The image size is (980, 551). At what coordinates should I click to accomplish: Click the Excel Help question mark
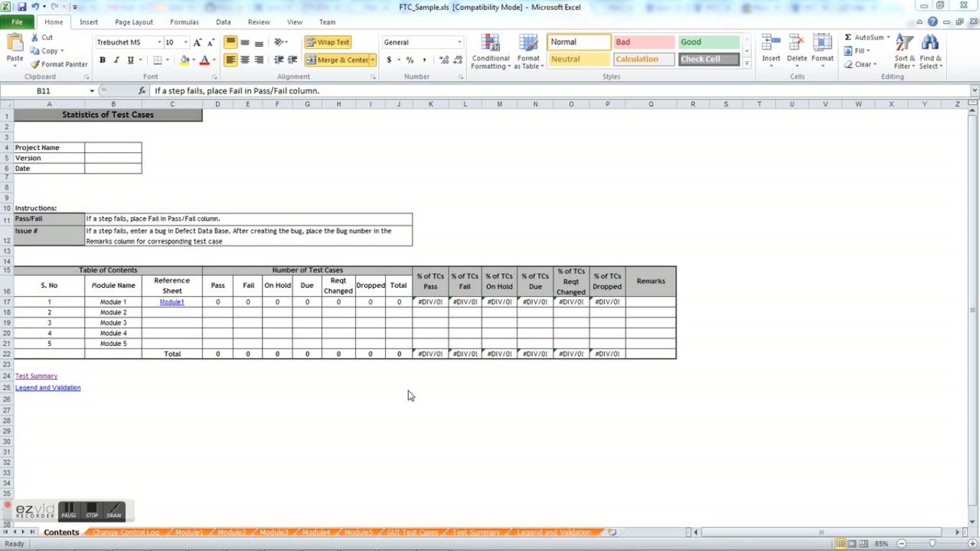pos(933,22)
